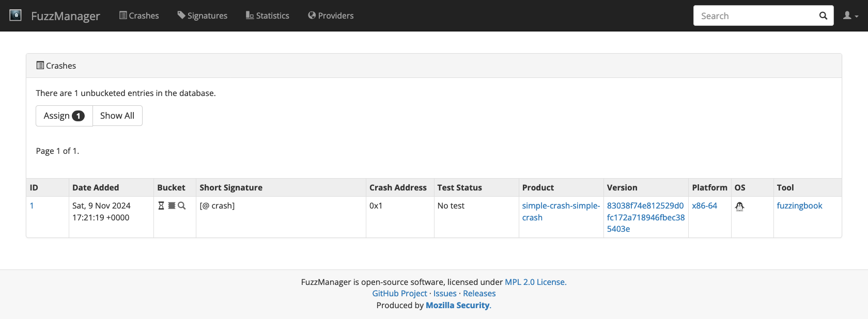Click into the Search input field
Viewport: 868px width, 319px height.
click(754, 16)
